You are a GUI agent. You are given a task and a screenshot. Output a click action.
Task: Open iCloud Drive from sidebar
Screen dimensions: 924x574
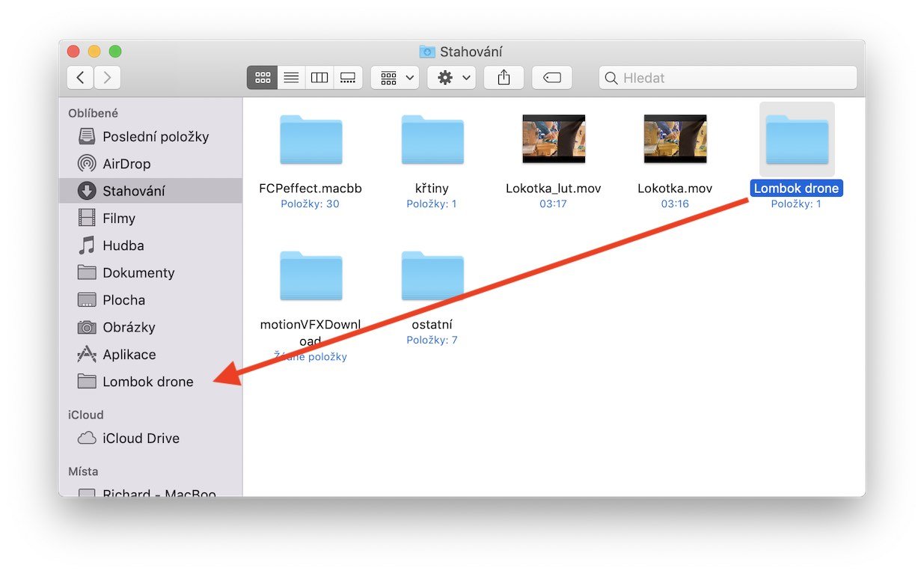tap(141, 439)
